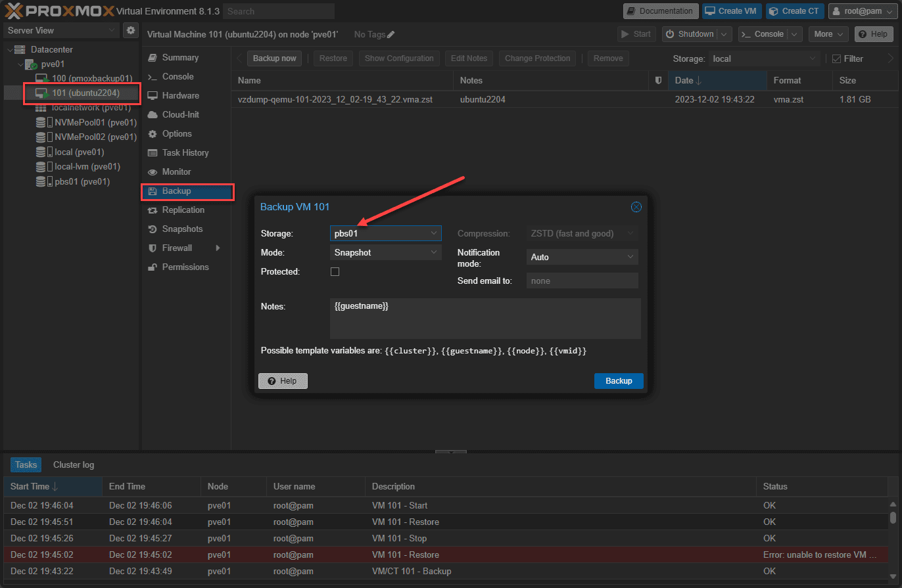Collapse the Datacenter tree node

click(9, 50)
